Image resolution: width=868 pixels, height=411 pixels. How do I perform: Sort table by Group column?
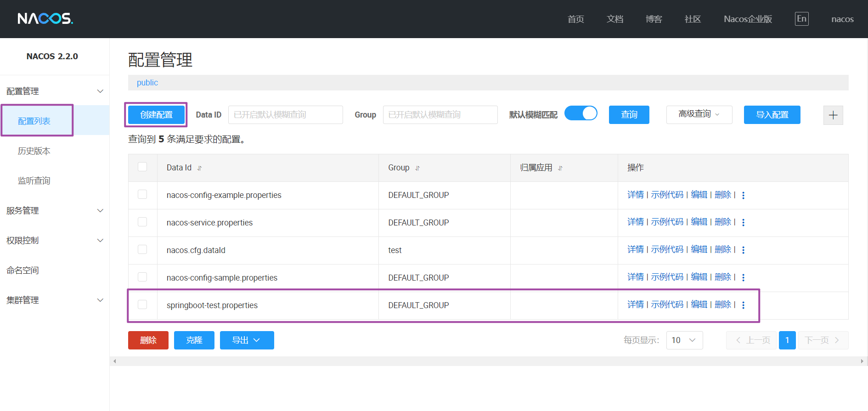(417, 168)
